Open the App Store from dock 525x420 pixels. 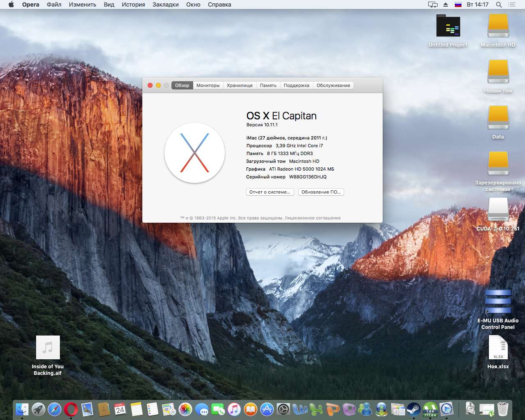point(267,409)
